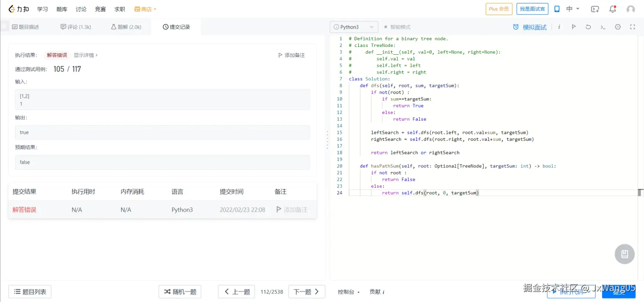This screenshot has width=644, height=302.
Task: Click the round floating notebook button
Action: (625, 254)
